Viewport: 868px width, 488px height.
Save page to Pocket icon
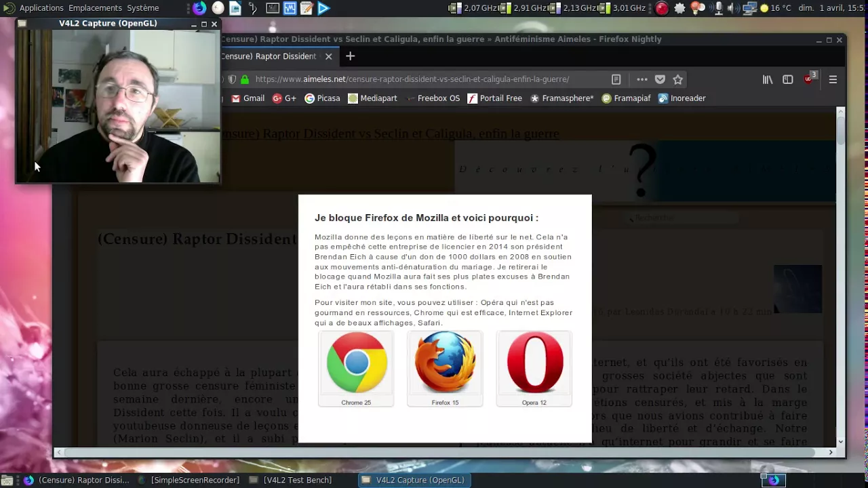pyautogui.click(x=660, y=79)
